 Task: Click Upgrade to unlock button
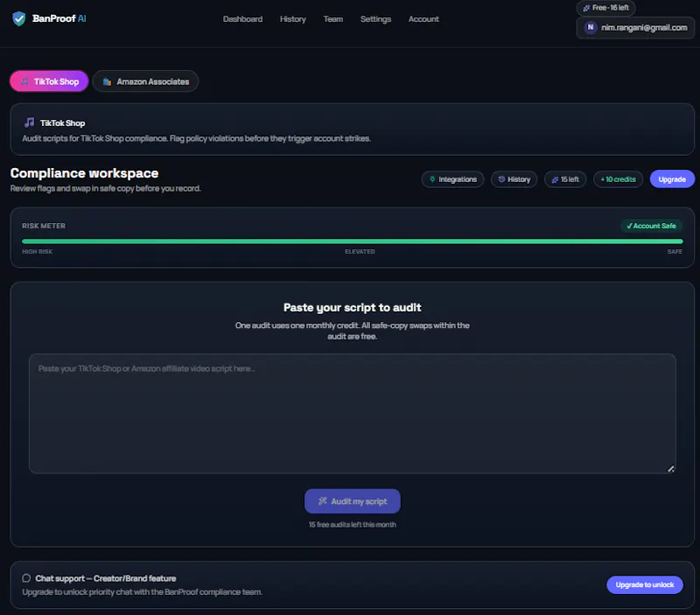[x=645, y=584]
